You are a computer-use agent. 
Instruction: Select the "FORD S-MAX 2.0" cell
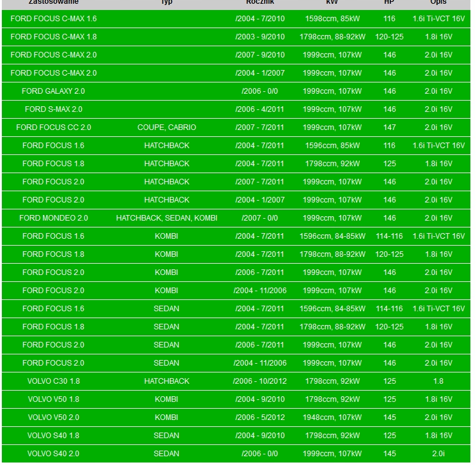[x=54, y=109]
